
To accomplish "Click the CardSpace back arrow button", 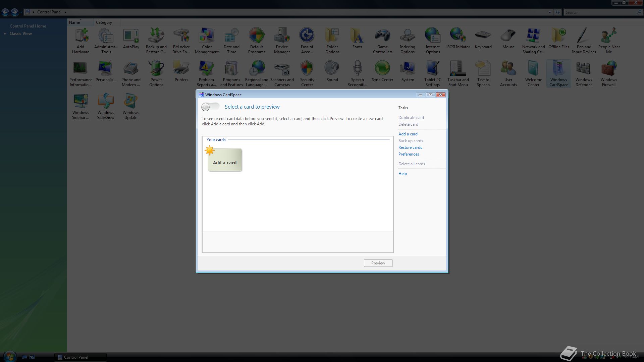I will pos(206,107).
